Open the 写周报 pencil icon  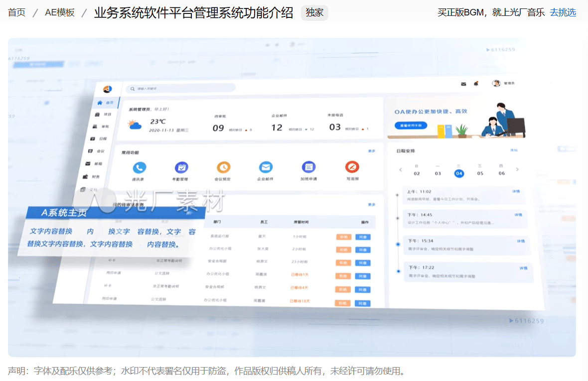click(352, 167)
